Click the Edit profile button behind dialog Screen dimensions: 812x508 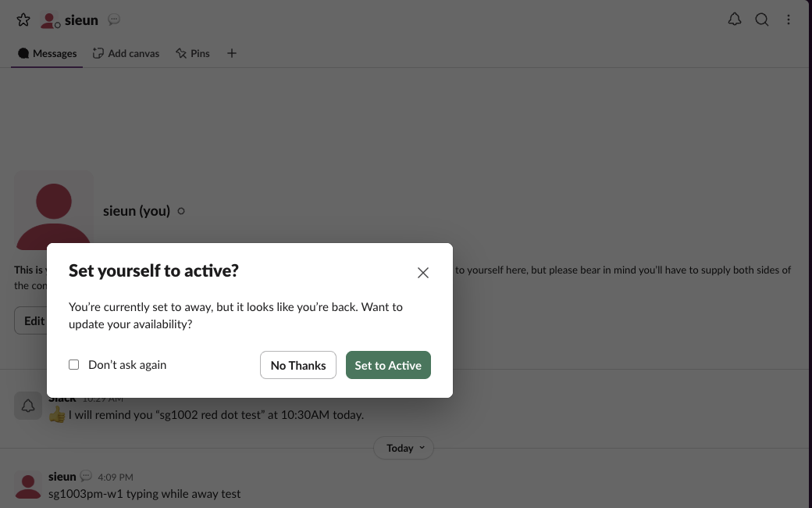click(30, 320)
